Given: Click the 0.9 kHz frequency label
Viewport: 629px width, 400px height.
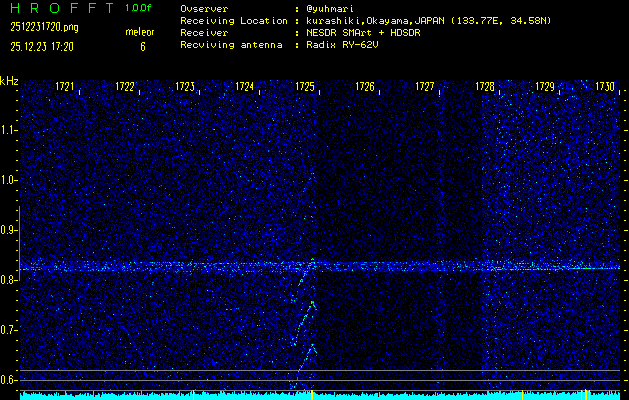Looking at the screenshot, I should click(7, 230).
